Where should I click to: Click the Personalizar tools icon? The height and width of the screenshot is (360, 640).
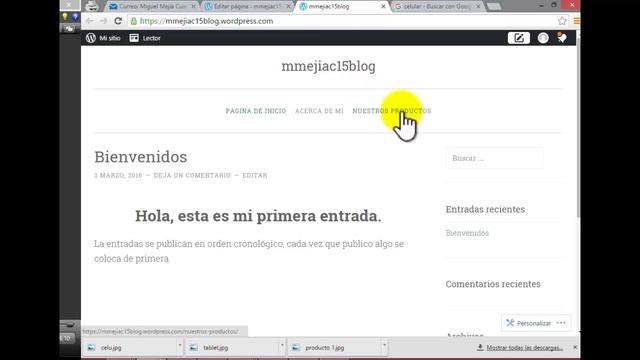[510, 323]
